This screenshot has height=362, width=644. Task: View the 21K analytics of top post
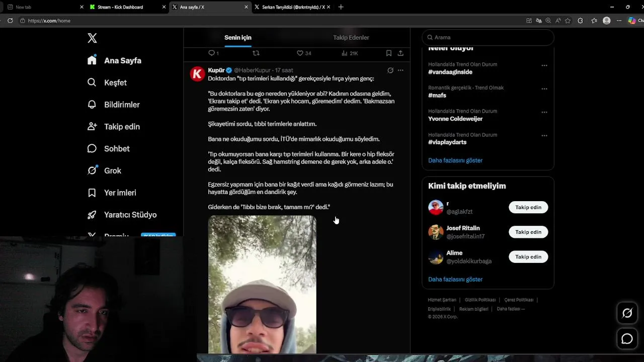click(x=350, y=53)
